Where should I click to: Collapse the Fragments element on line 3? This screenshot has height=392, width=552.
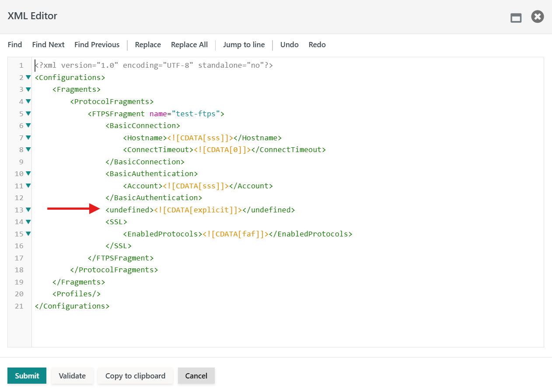[28, 89]
